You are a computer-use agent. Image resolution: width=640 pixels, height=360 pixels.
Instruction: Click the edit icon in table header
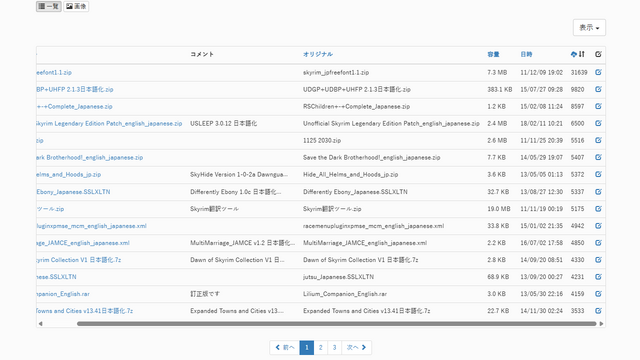[598, 54]
